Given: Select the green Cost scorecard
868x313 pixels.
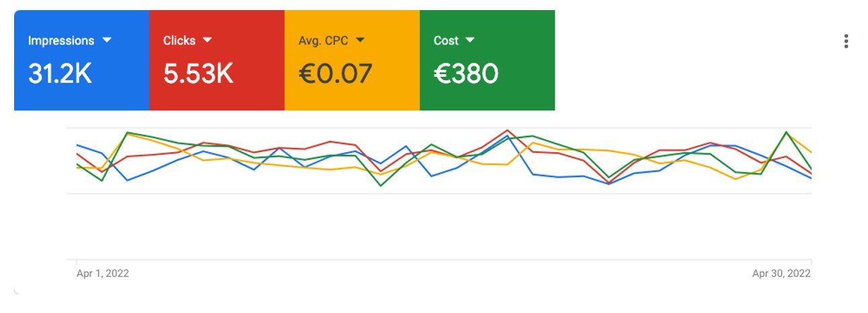Looking at the screenshot, I should click(x=487, y=60).
